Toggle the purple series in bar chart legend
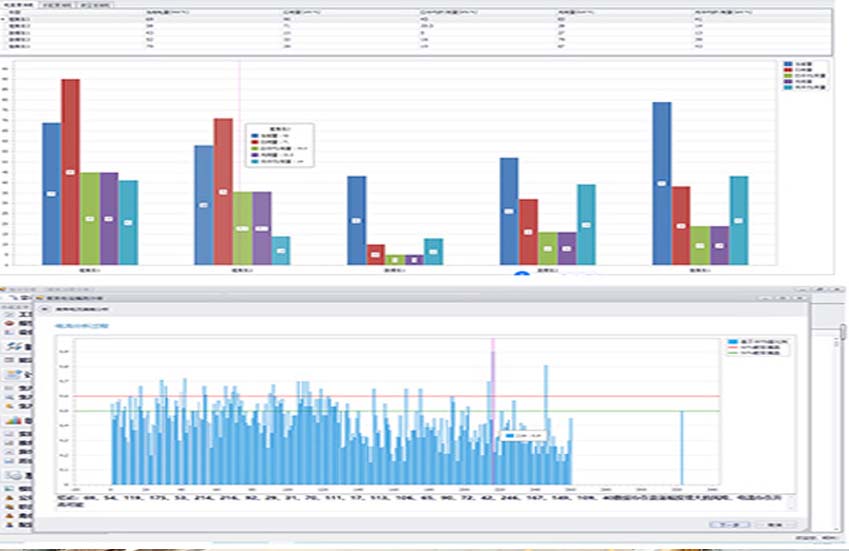 (x=786, y=81)
